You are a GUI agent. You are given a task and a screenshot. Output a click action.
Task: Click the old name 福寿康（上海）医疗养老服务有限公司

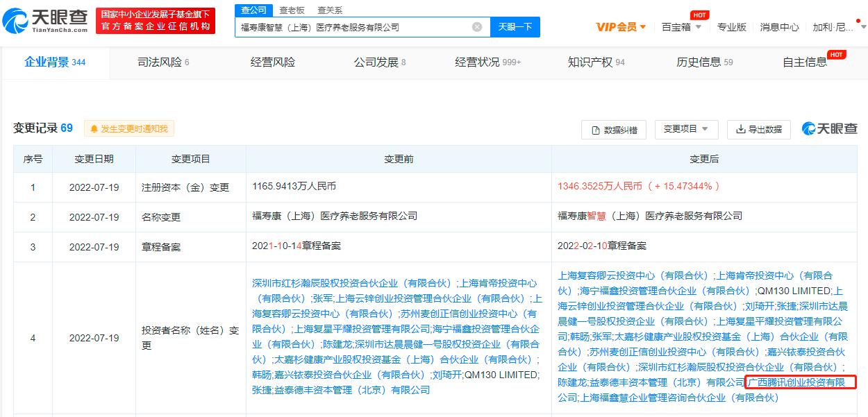pos(335,216)
